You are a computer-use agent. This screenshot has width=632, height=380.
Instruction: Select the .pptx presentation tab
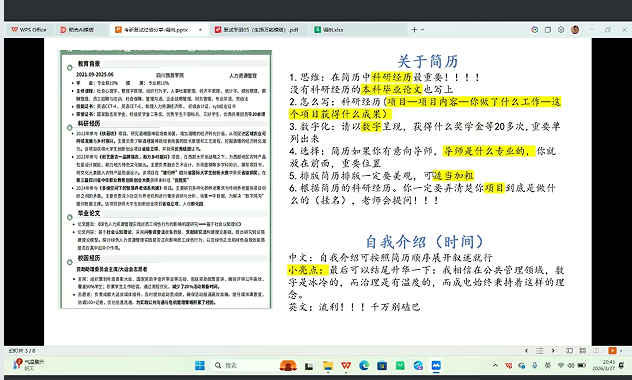155,30
